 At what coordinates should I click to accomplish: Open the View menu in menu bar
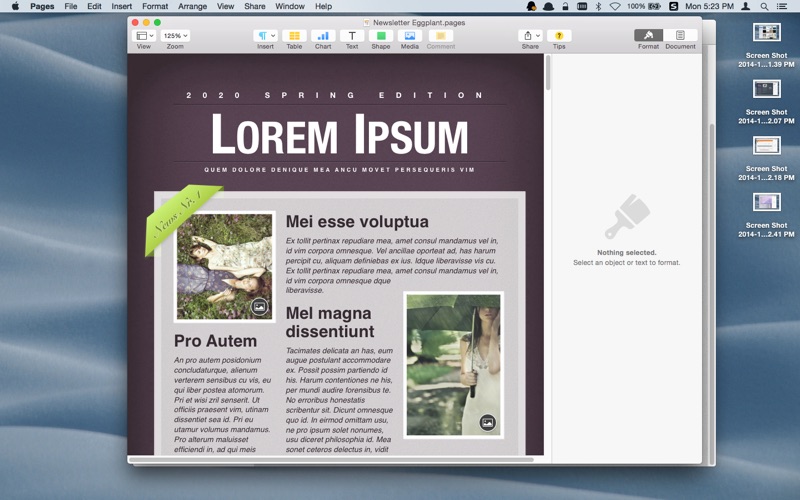point(226,6)
